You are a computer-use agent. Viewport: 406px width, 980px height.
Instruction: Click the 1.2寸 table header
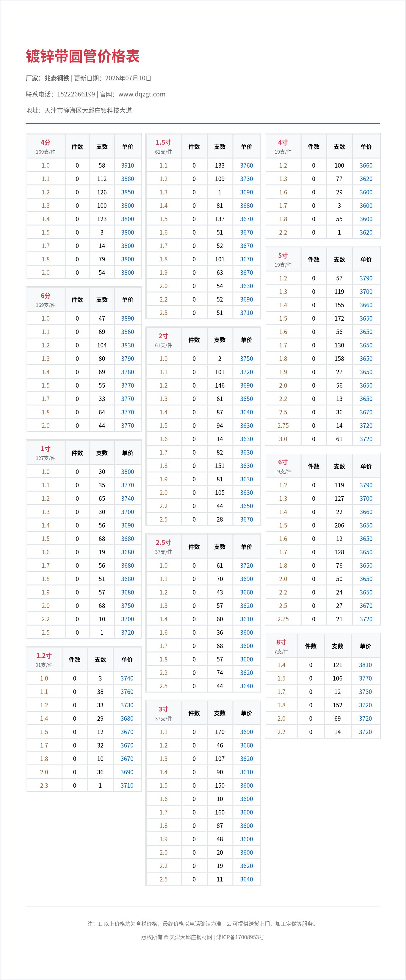click(x=44, y=659)
